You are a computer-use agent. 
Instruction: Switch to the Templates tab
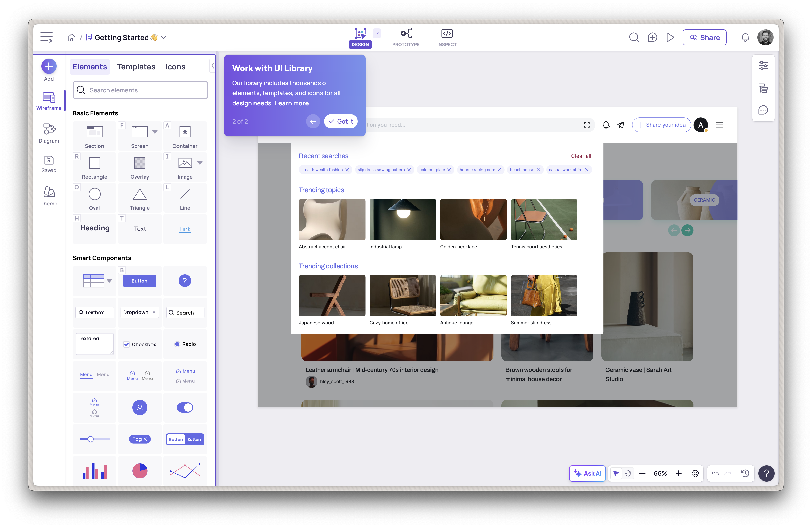136,67
